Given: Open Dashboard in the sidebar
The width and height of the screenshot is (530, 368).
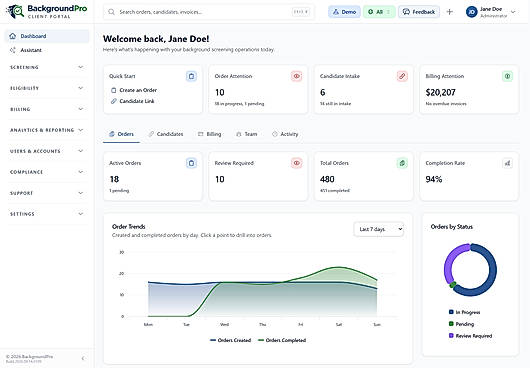Looking at the screenshot, I should 47,36.
